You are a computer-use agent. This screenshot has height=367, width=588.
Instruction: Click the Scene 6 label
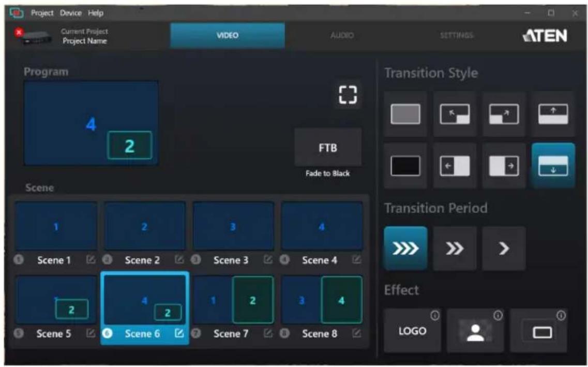click(143, 333)
